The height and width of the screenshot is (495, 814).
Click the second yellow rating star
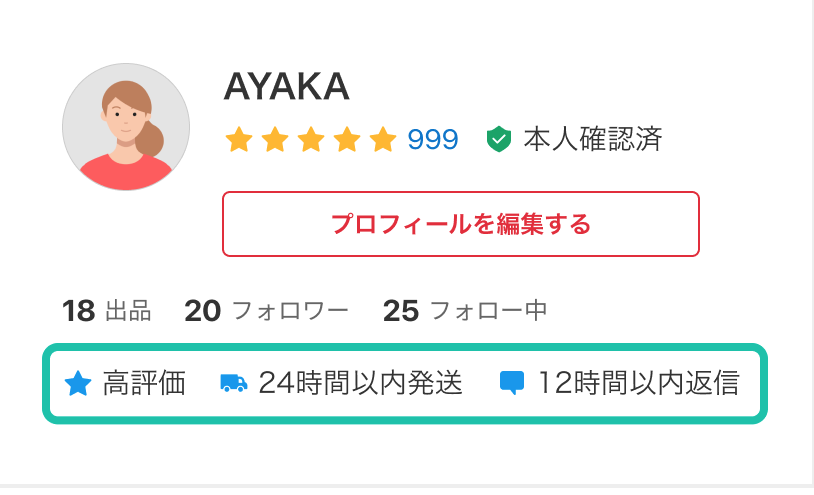point(275,139)
